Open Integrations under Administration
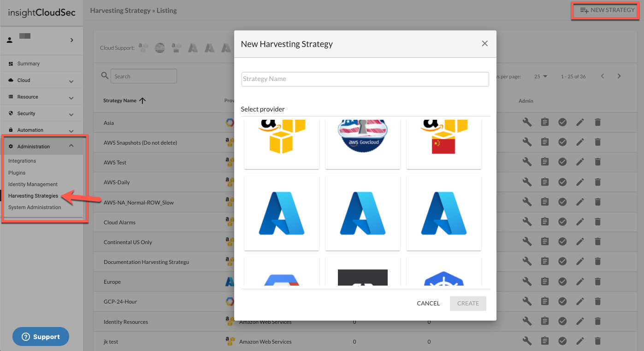Image resolution: width=644 pixels, height=351 pixels. 22,161
